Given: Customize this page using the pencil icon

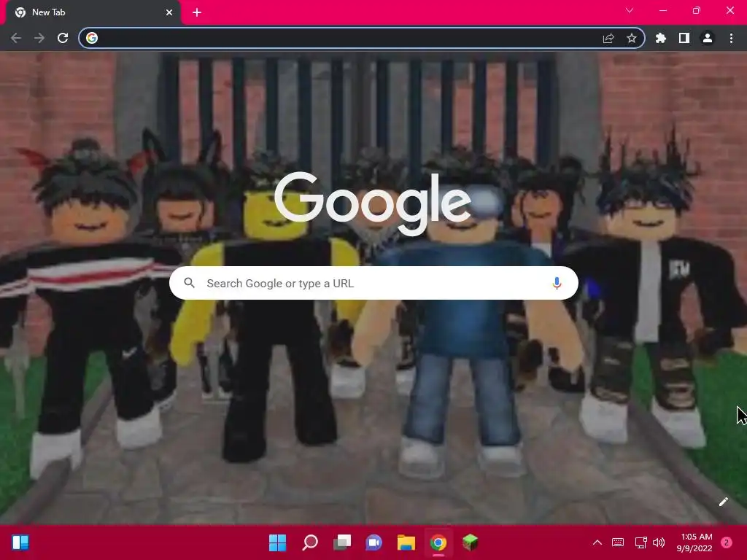Looking at the screenshot, I should click(724, 502).
